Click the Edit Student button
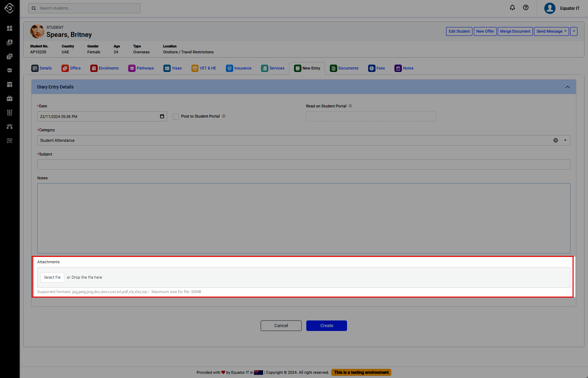The height and width of the screenshot is (378, 588). click(x=459, y=31)
